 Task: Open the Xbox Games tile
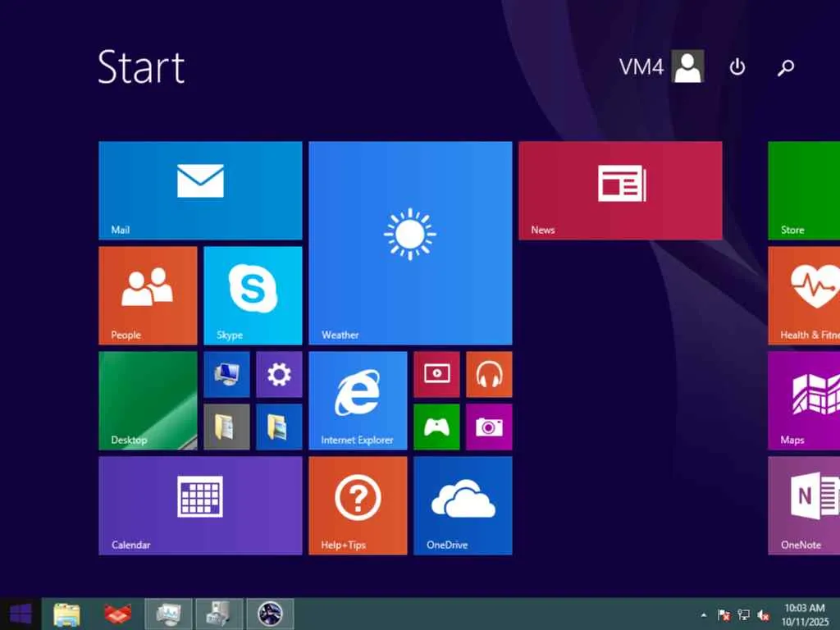[436, 427]
